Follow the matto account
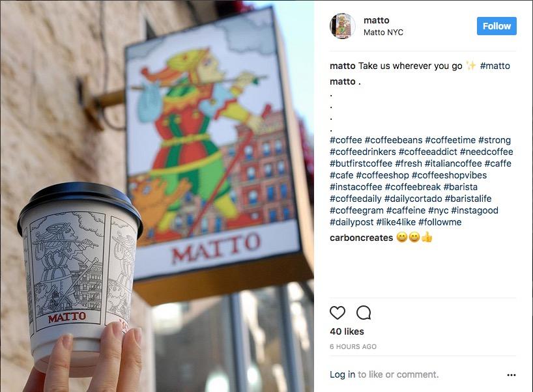533x392 pixels. coord(497,26)
